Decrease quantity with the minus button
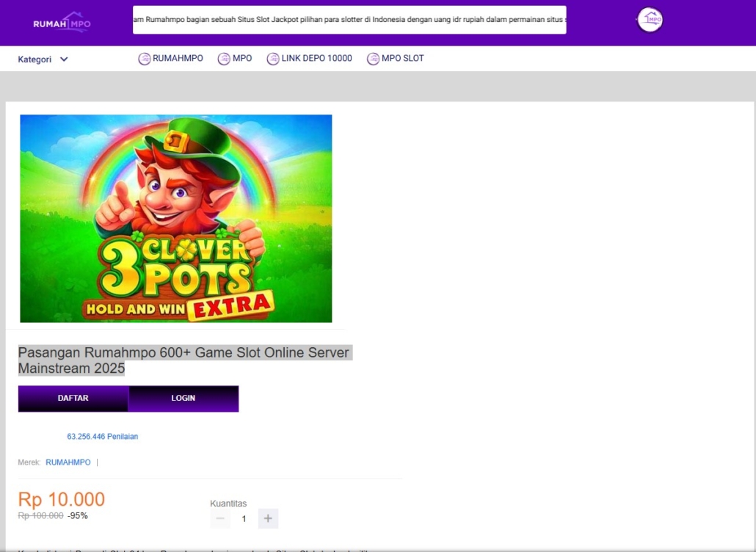The image size is (756, 552). tap(220, 519)
